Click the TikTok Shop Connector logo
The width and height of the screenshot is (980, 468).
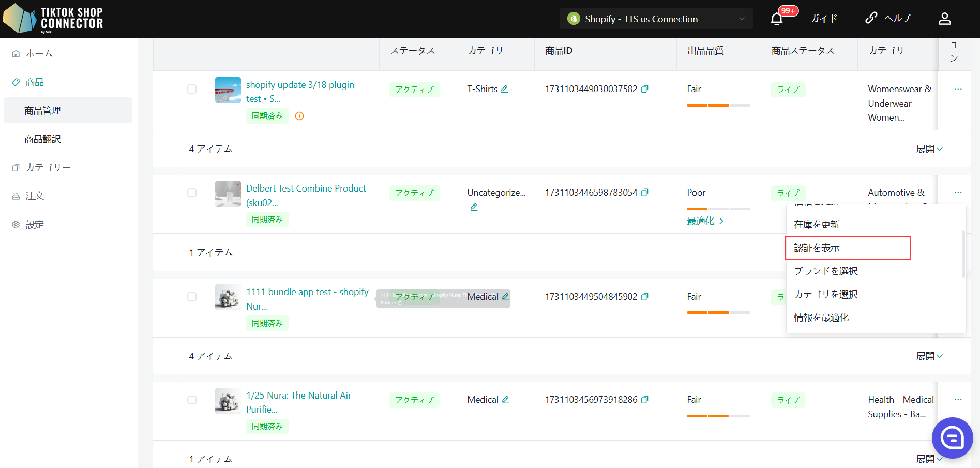pyautogui.click(x=53, y=19)
